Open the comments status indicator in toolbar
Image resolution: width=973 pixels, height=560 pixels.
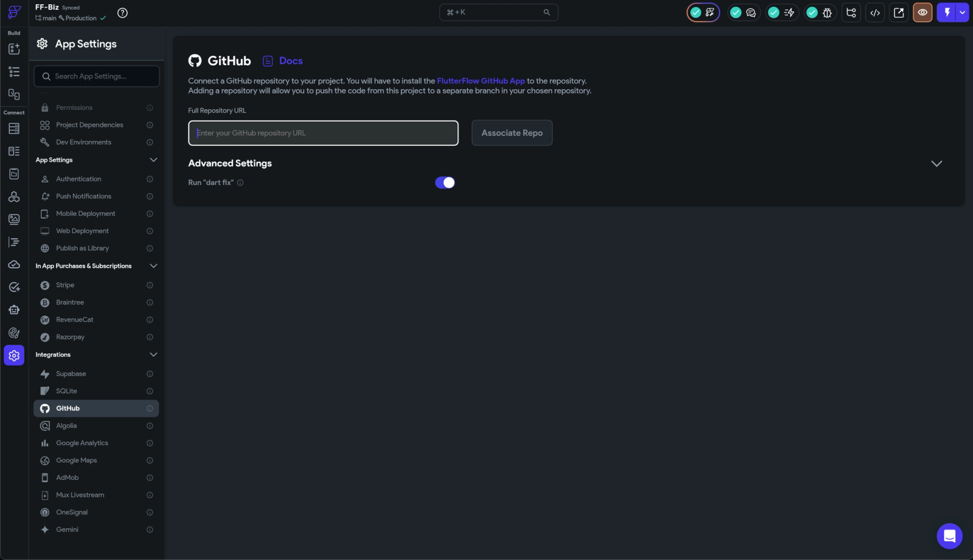(x=743, y=12)
